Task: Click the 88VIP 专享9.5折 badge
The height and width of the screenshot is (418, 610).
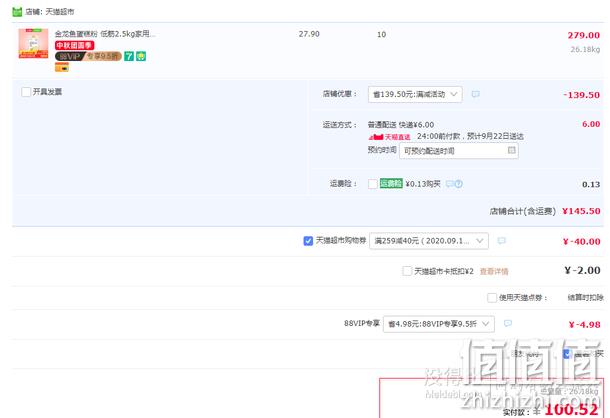Action: 88,56
